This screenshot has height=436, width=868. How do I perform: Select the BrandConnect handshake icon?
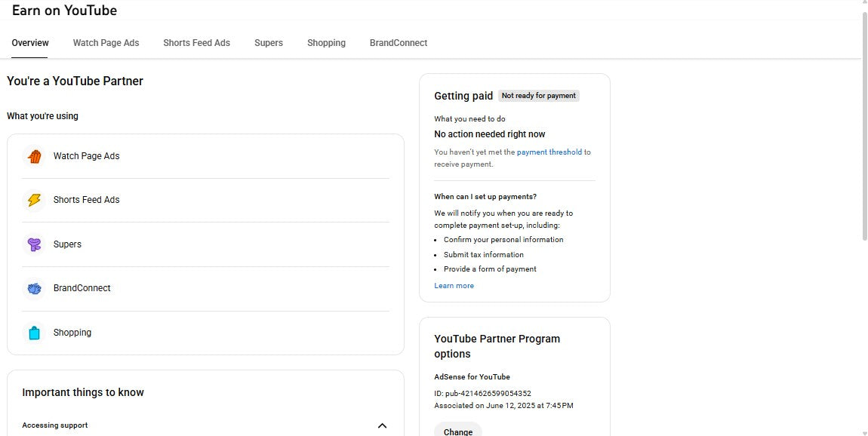pyautogui.click(x=34, y=288)
